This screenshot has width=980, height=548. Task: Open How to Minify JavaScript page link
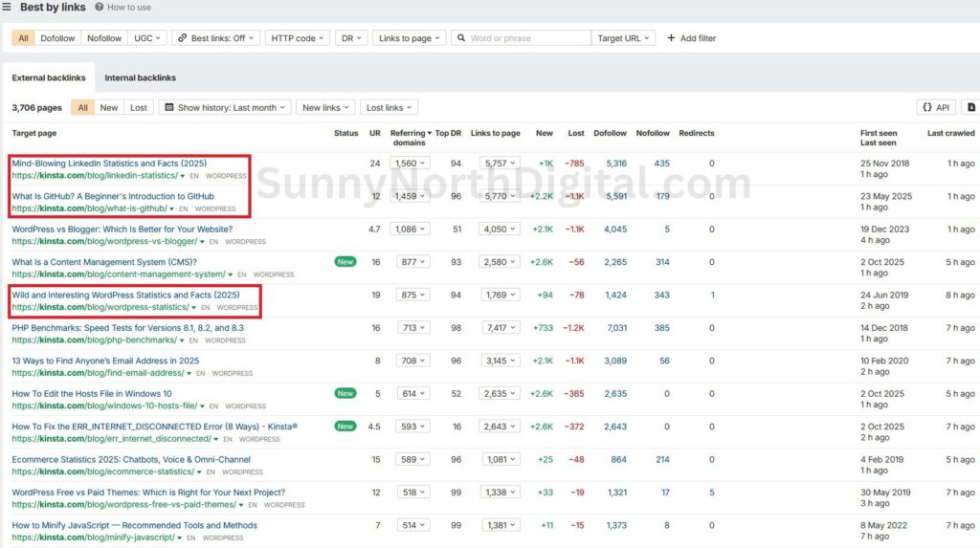click(x=134, y=525)
